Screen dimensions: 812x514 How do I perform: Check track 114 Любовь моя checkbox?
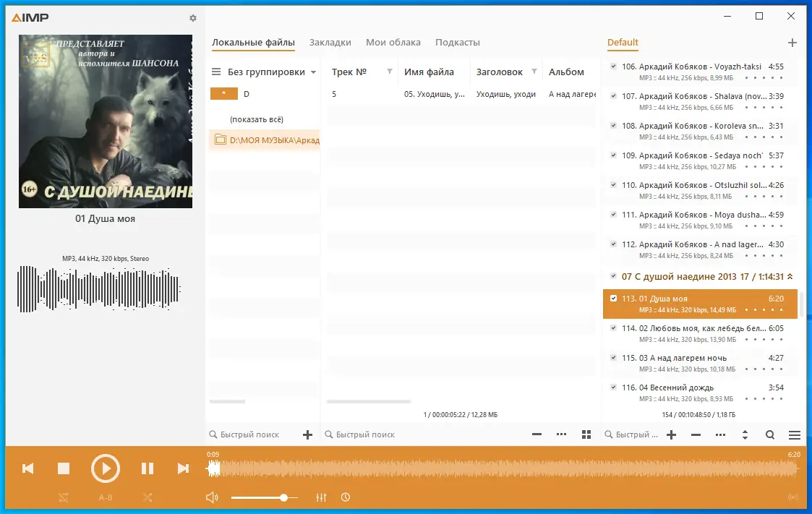[x=614, y=327]
